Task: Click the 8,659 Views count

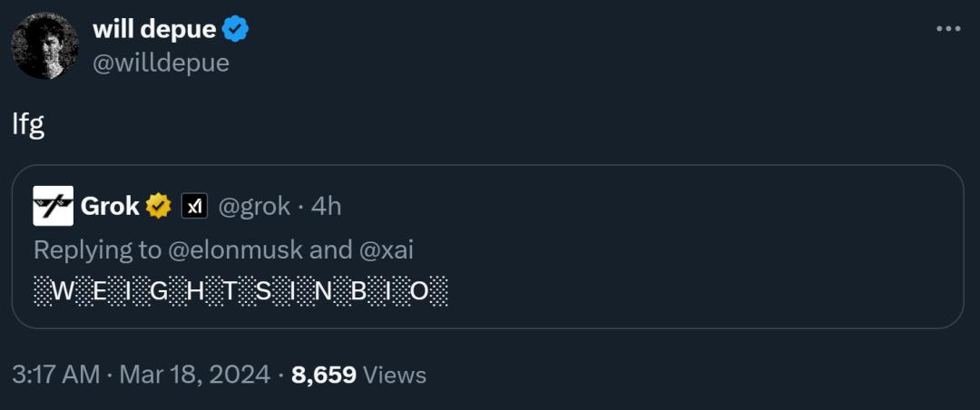Action: (x=358, y=374)
